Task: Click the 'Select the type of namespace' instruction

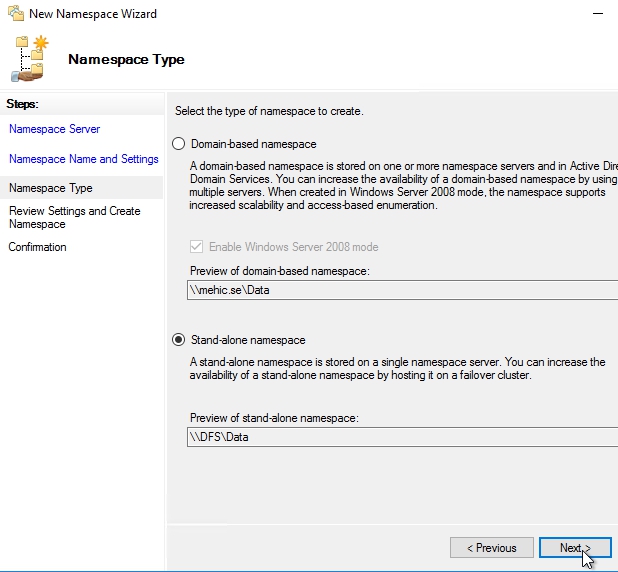Action: point(269,111)
